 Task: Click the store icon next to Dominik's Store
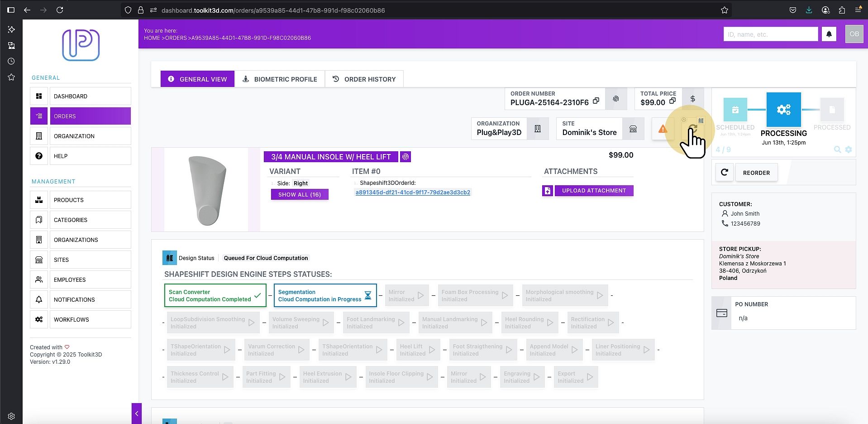pos(633,129)
